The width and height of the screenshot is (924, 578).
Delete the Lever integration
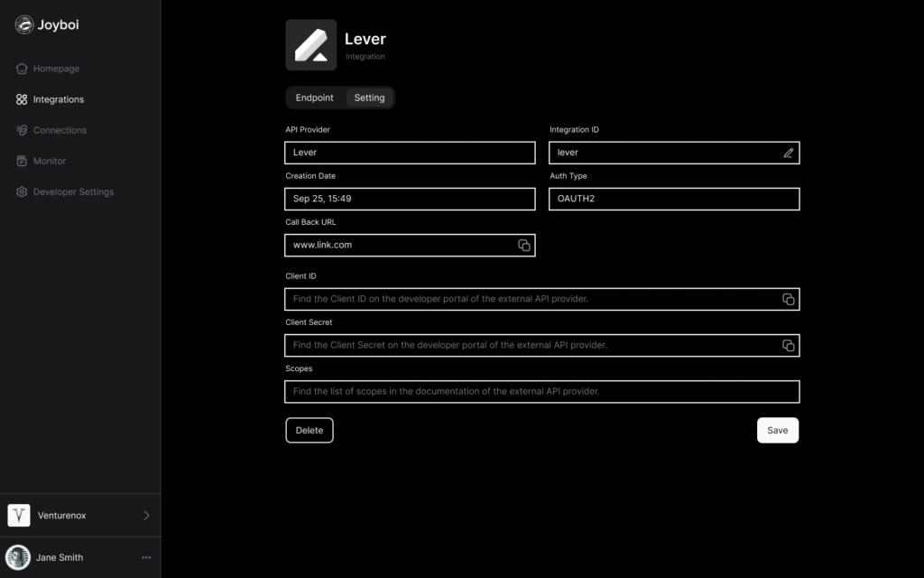[x=310, y=431]
